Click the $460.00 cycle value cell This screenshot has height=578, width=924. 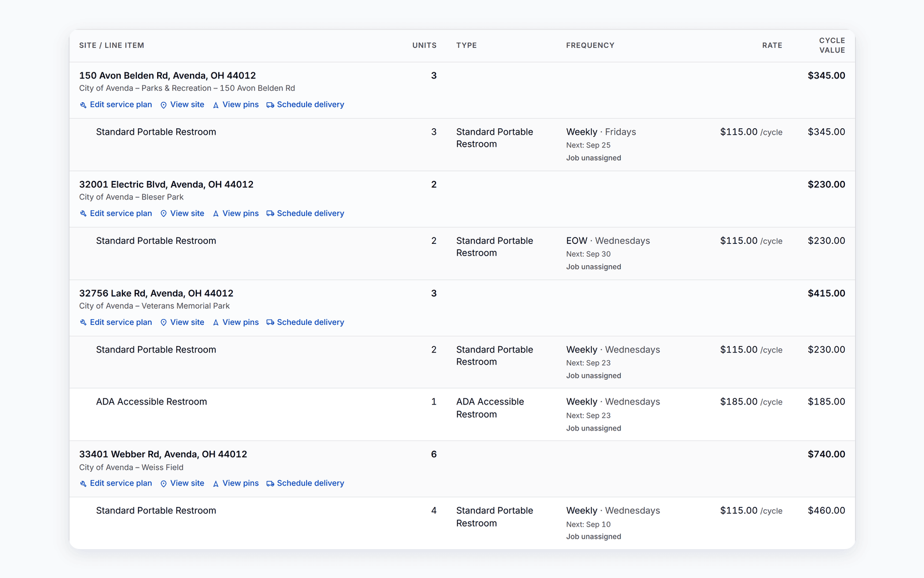tap(826, 510)
